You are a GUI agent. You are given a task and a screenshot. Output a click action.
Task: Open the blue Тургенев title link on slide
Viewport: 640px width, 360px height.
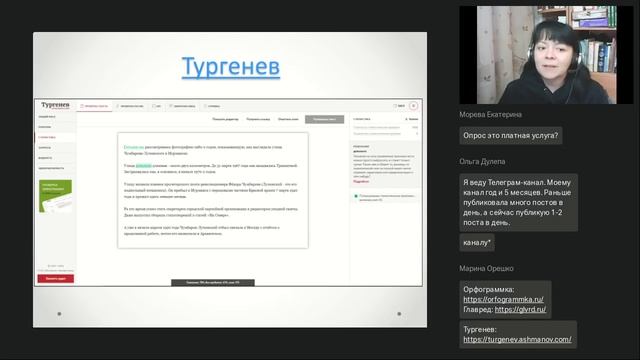click(x=231, y=67)
